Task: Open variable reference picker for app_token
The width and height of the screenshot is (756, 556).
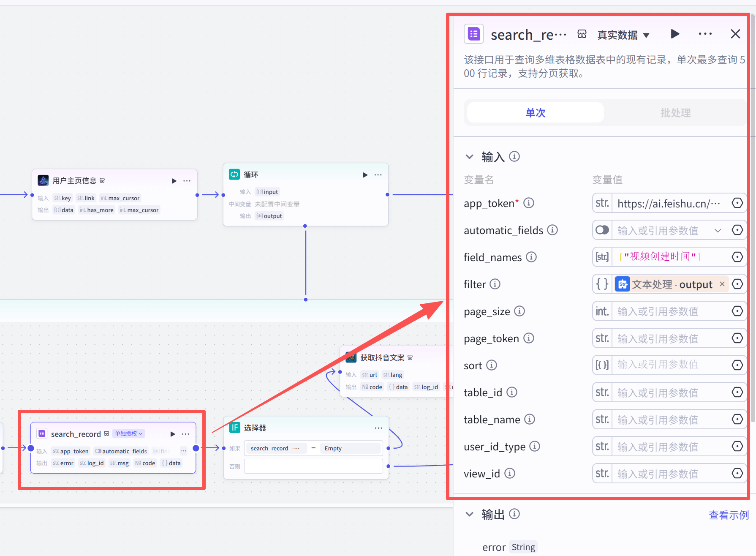Action: tap(737, 203)
